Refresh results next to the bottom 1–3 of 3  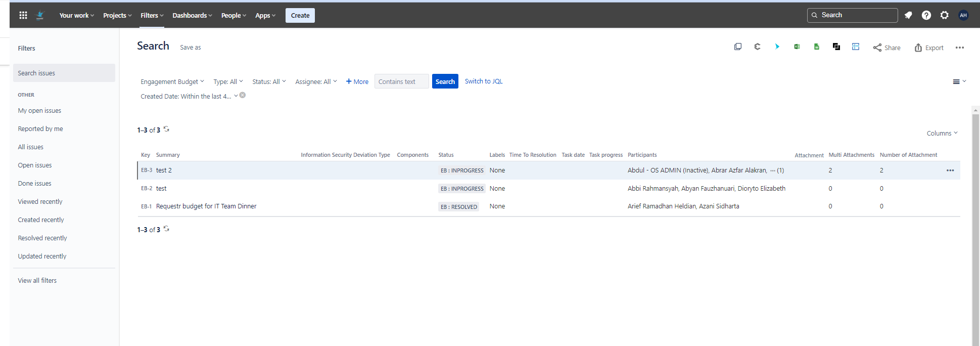pyautogui.click(x=166, y=229)
